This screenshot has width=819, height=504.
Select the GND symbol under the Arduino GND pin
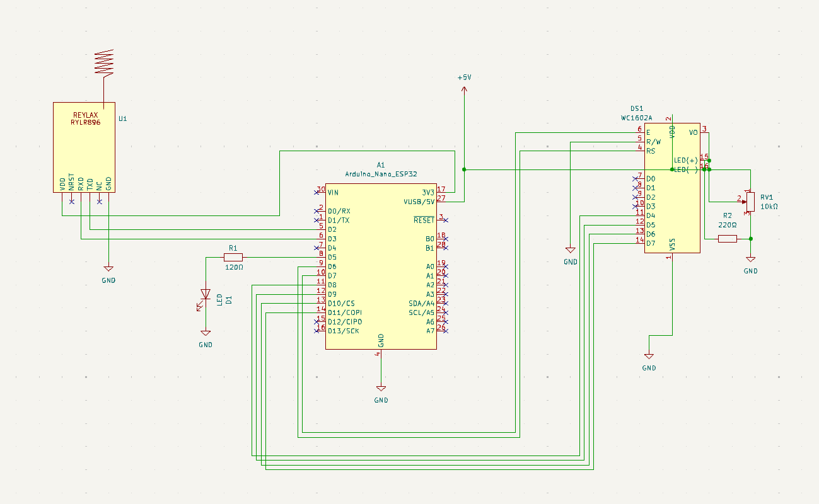381,388
